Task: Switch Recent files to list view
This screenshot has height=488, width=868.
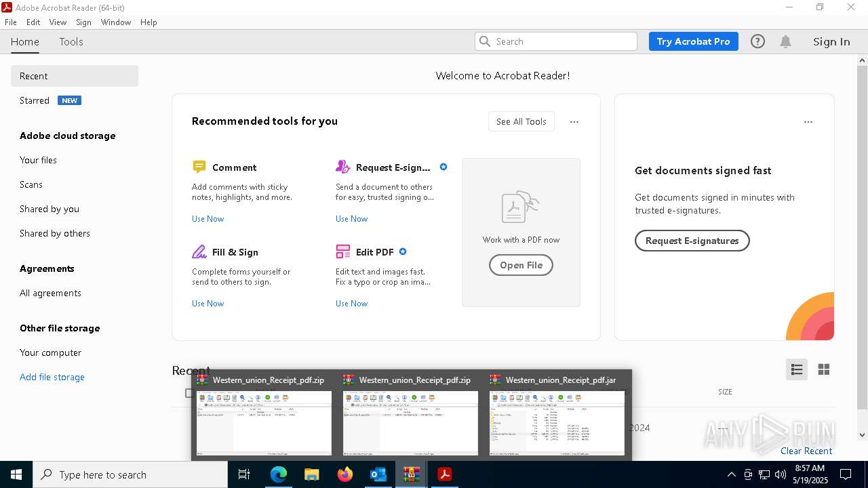Action: pos(797,369)
